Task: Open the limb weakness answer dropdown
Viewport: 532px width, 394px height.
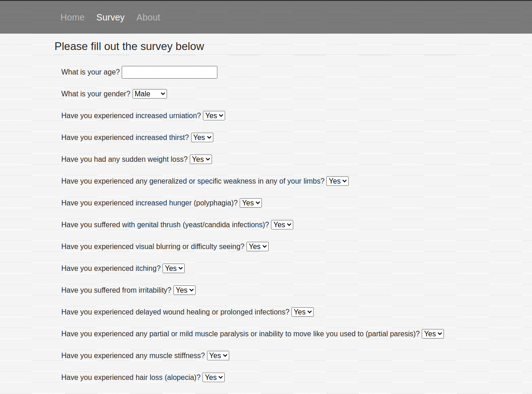Action: click(x=338, y=181)
